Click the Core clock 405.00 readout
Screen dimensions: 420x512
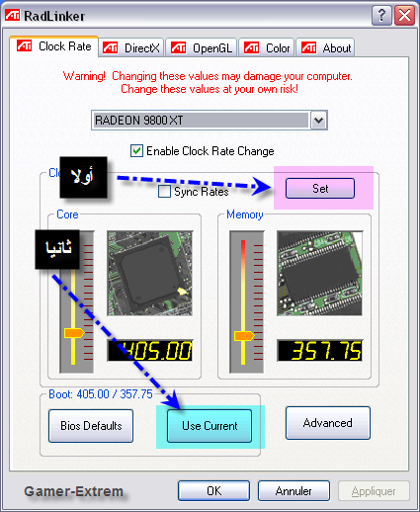(x=150, y=351)
